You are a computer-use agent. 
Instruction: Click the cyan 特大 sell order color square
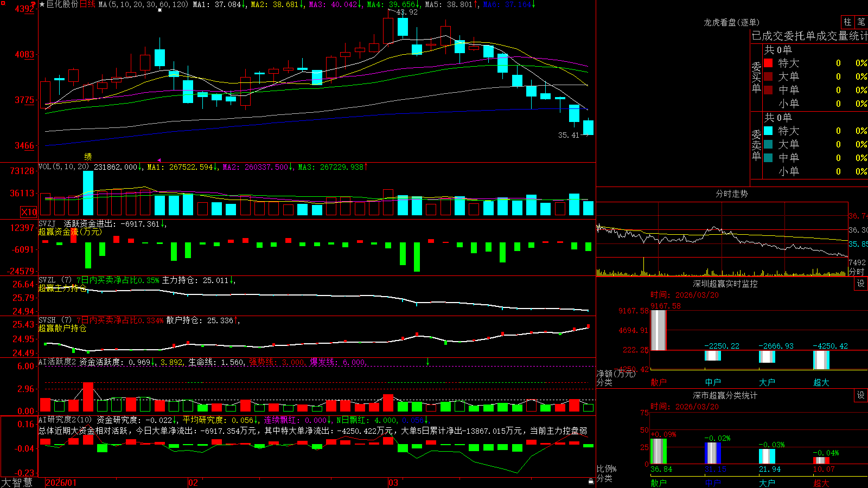coord(768,131)
